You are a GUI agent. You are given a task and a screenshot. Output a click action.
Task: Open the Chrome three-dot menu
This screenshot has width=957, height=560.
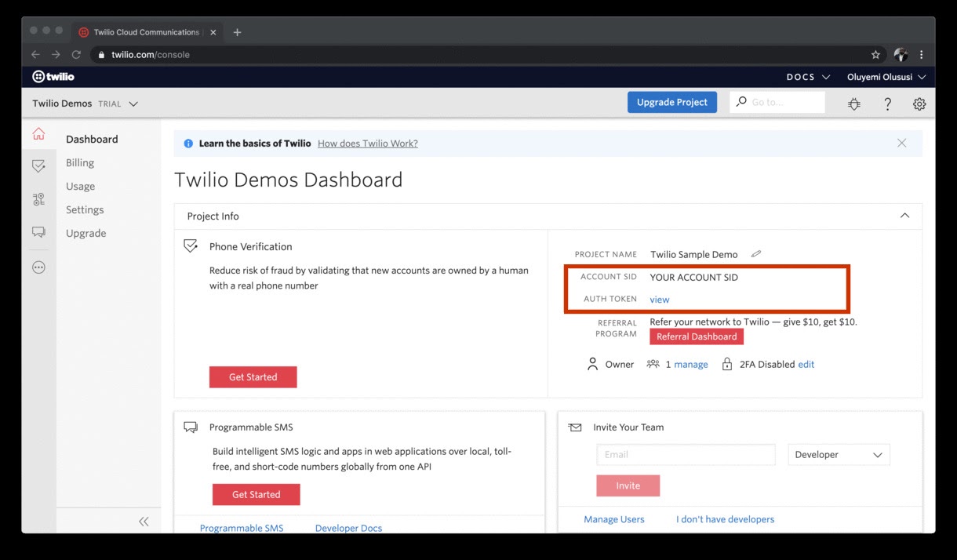922,55
